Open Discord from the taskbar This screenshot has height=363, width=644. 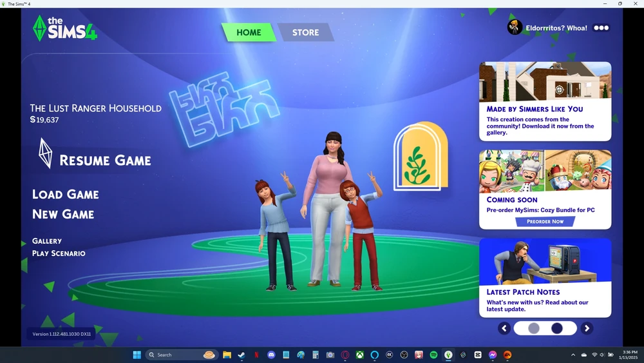271,355
